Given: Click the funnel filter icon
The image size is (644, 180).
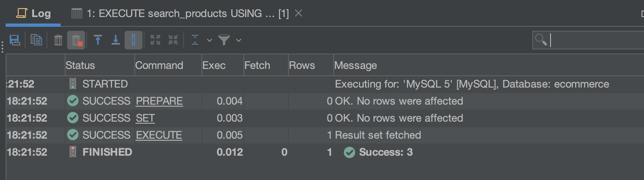Looking at the screenshot, I should [224, 40].
